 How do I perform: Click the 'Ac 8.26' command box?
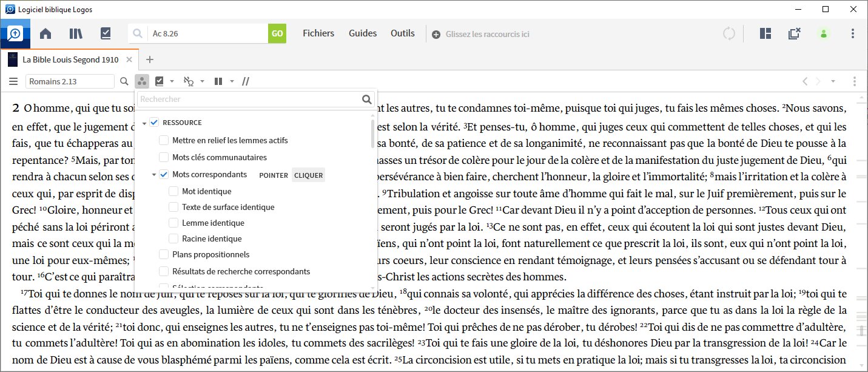[x=207, y=34]
